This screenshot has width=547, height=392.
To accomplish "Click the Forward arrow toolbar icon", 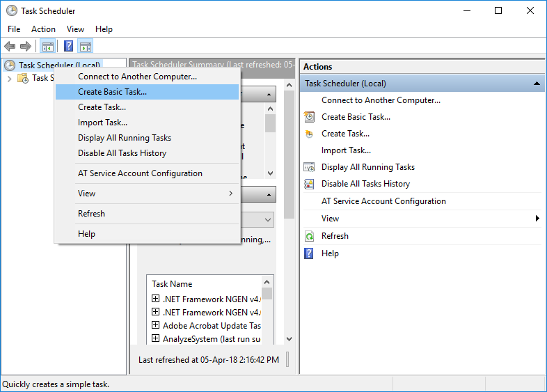I will point(26,47).
